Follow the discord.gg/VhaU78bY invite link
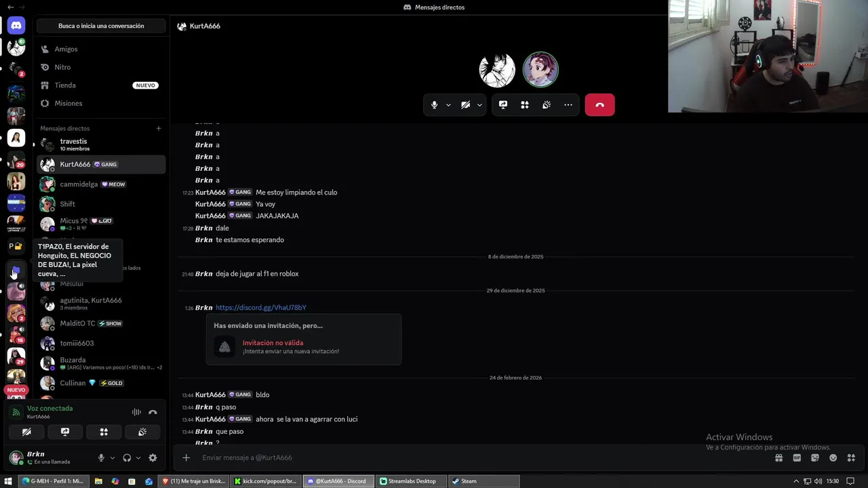The width and height of the screenshot is (868, 488). point(261,308)
